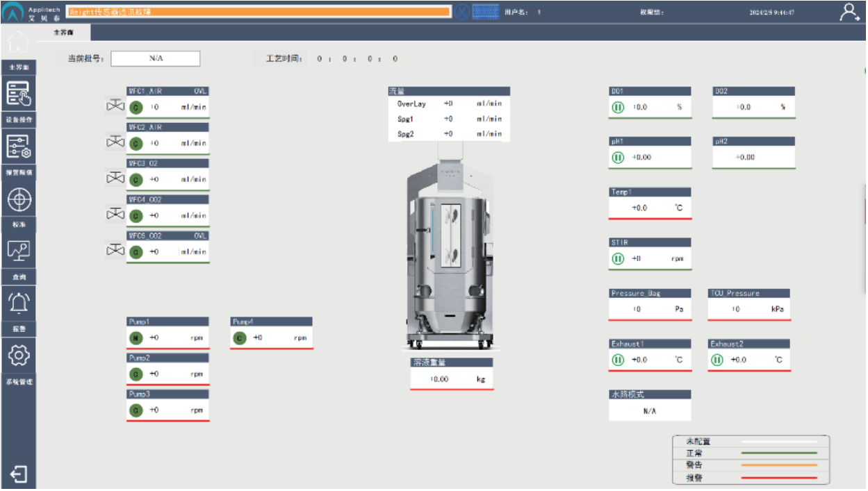The image size is (868, 491).
Task: Toggle the DO1 pause control
Action: (618, 108)
